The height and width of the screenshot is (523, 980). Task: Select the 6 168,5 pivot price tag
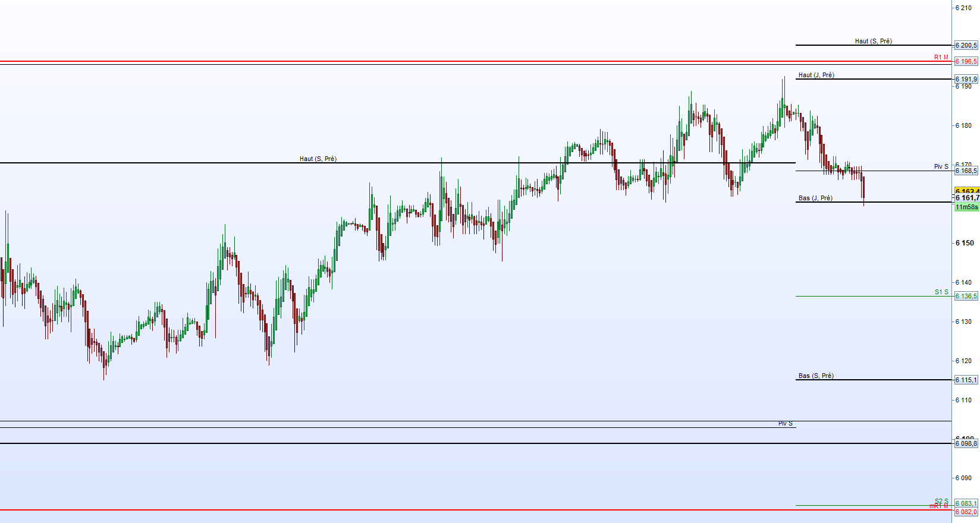click(966, 171)
